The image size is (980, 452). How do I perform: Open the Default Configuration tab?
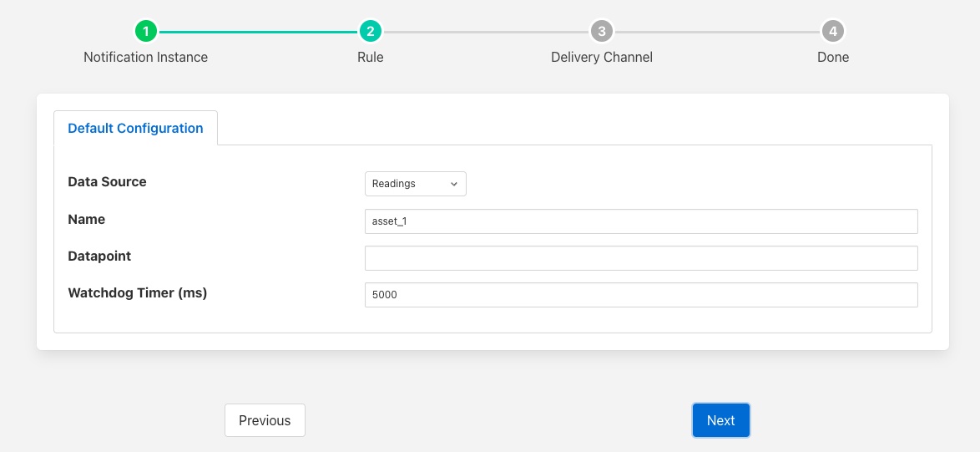pos(135,129)
